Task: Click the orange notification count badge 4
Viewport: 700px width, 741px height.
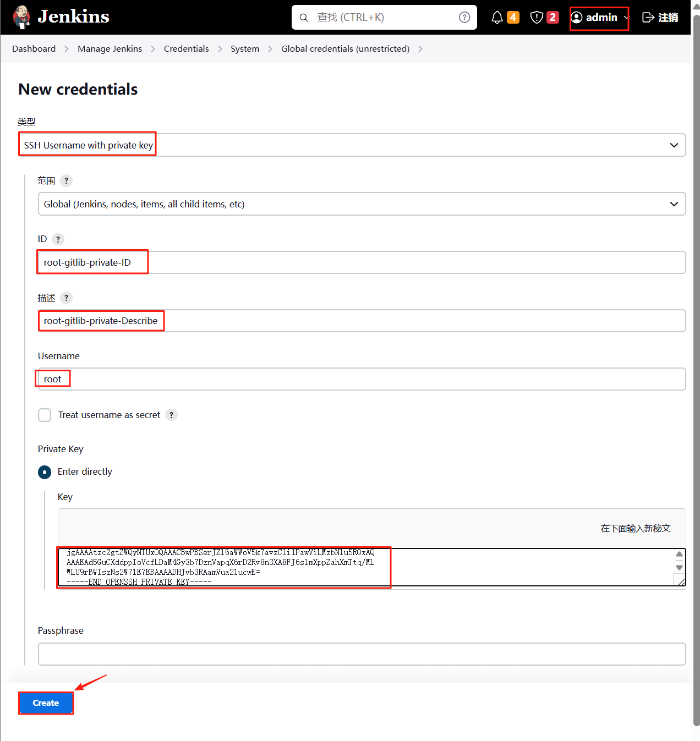Action: click(513, 18)
